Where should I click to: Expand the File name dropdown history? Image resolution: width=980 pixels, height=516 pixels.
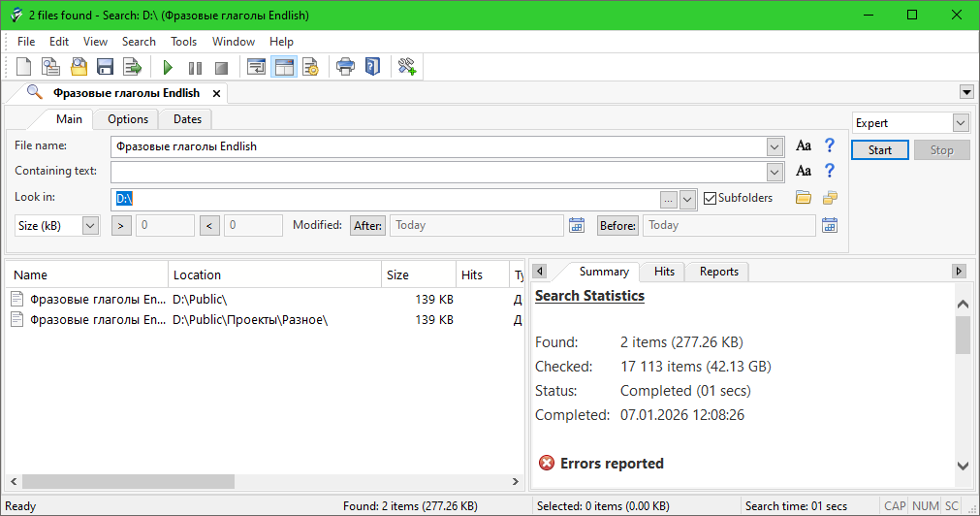click(775, 146)
